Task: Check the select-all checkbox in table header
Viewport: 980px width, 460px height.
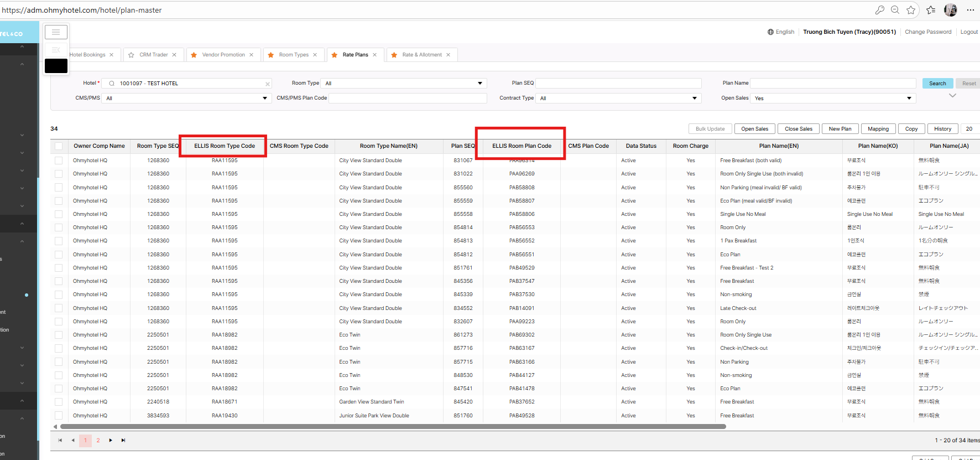Action: 59,146
